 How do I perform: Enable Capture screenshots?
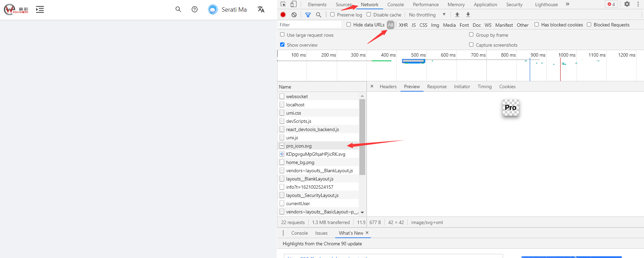coord(471,45)
